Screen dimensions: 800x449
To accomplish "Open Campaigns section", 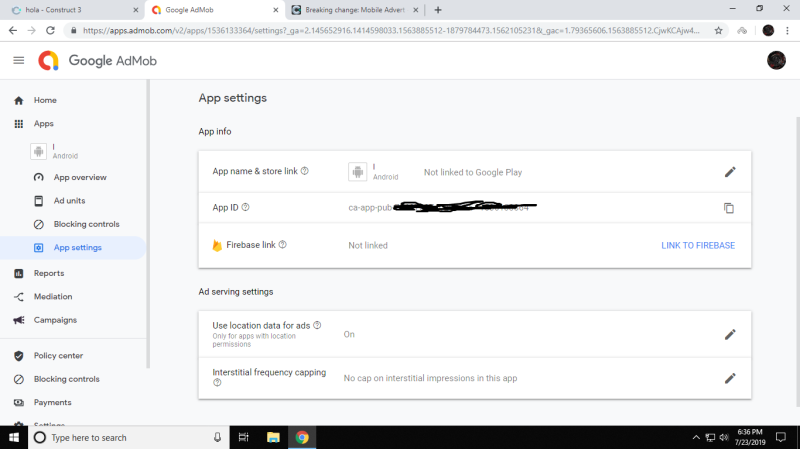I will tap(55, 320).
